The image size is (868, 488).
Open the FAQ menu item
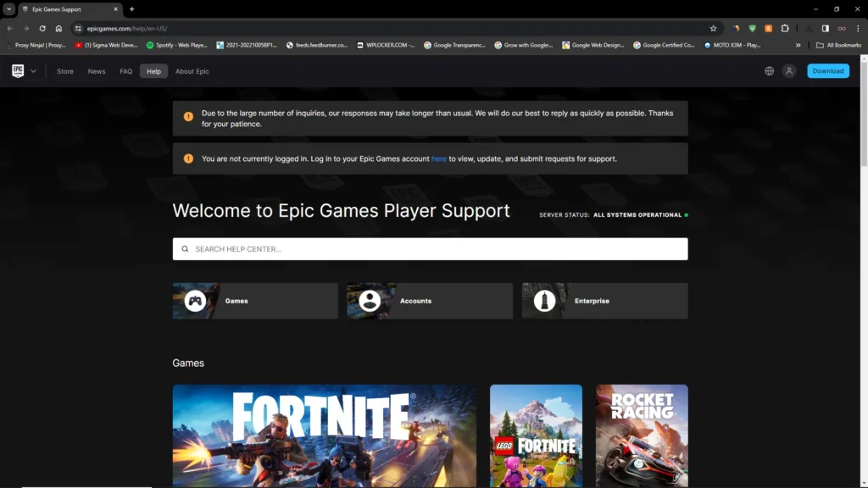tap(125, 71)
